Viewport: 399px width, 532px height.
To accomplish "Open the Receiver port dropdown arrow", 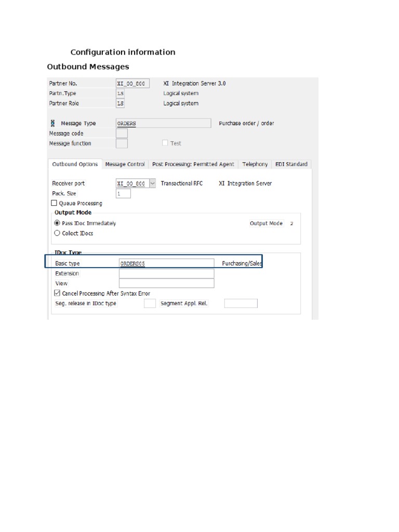I will pyautogui.click(x=153, y=183).
